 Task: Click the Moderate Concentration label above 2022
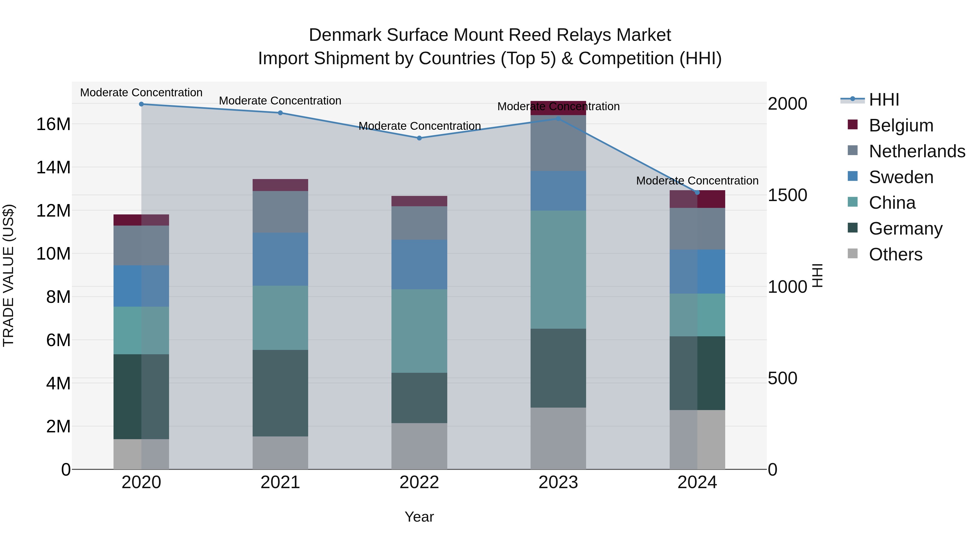419,126
